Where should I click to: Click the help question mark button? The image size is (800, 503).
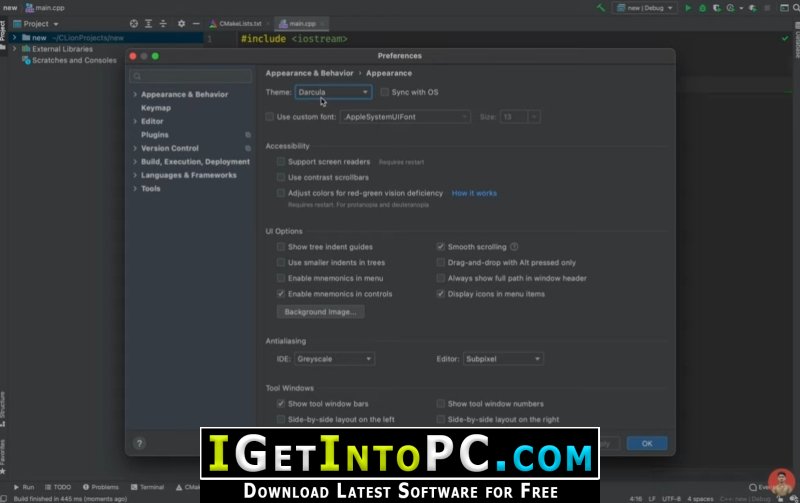tap(139, 443)
